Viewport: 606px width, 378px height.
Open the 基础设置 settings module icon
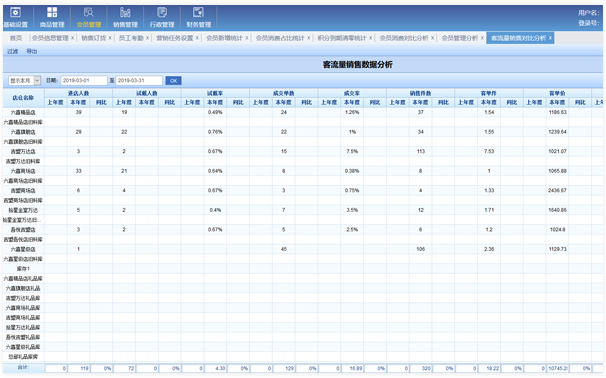coord(15,12)
